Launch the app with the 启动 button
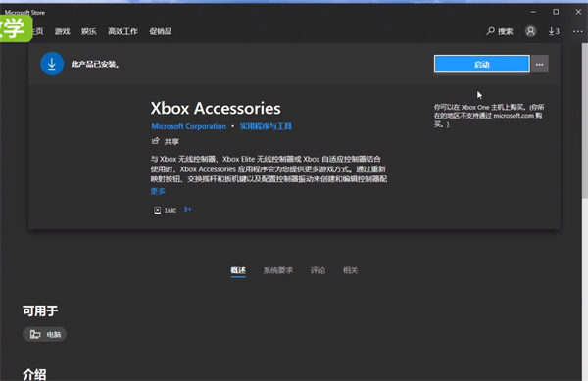 point(481,64)
